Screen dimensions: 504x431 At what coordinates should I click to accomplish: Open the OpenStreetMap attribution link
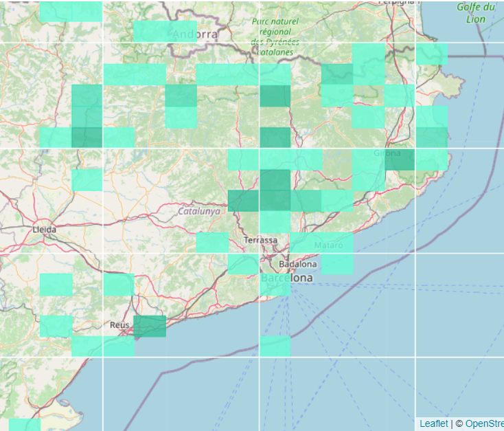484,423
